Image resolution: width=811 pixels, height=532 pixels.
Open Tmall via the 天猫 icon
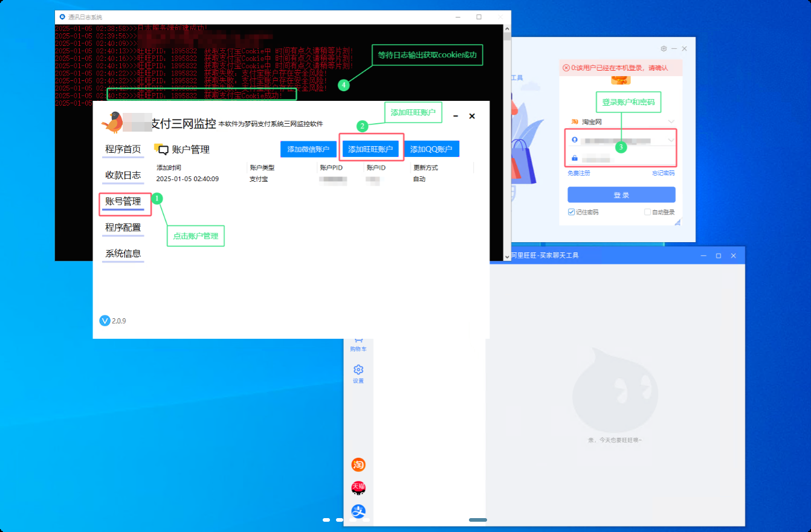(x=358, y=487)
